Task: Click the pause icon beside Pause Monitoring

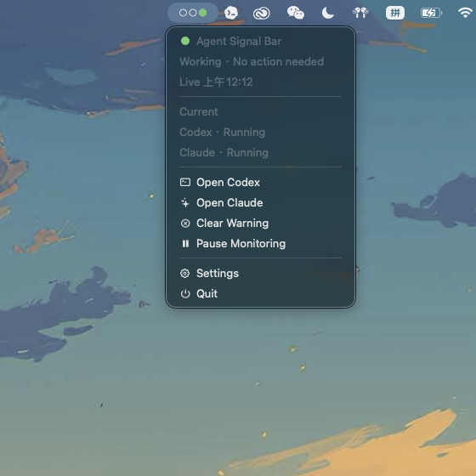Action: pos(185,243)
